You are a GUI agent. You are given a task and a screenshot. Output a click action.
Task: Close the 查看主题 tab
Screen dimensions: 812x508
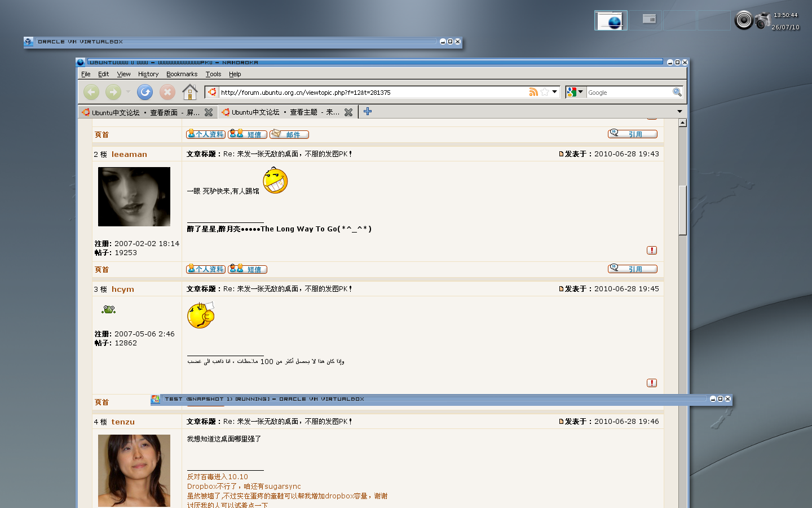348,112
